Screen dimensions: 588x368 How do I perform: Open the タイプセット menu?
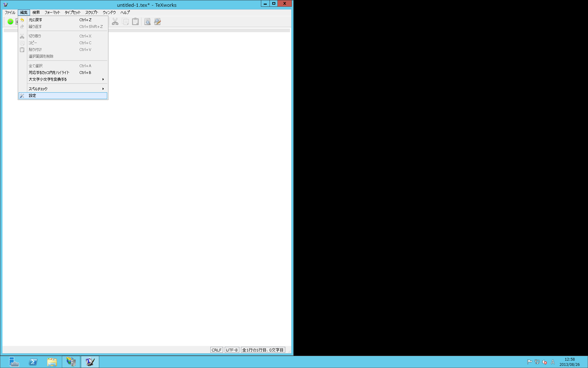[x=73, y=13]
